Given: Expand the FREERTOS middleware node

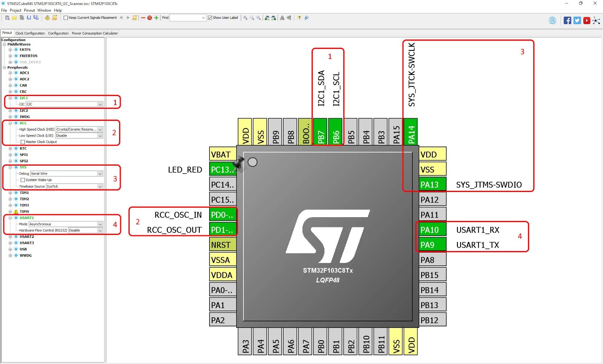Looking at the screenshot, I should tap(10, 56).
